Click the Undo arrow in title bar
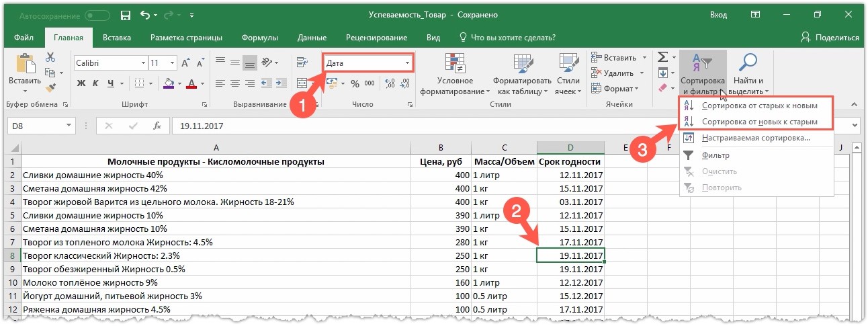 point(146,15)
